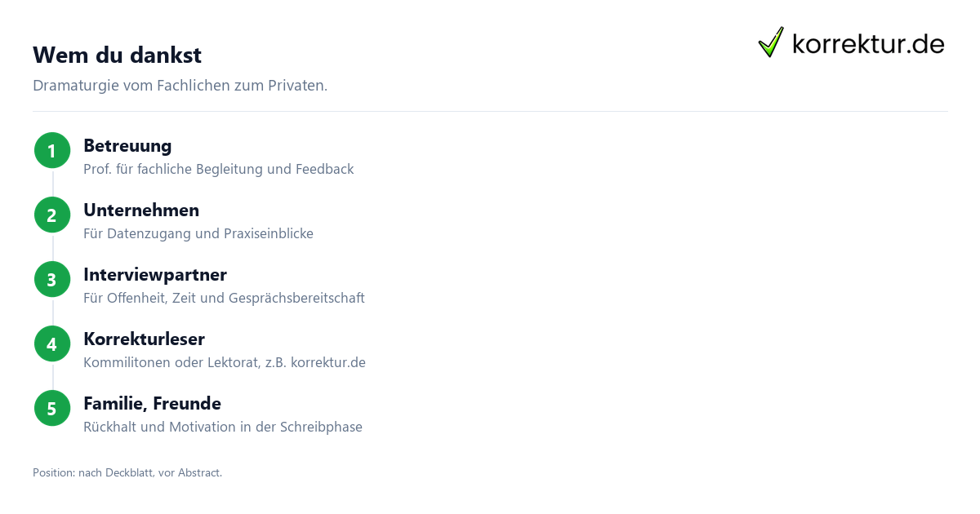Click the Kommilitonen oder Lektorat description
The height and width of the screenshot is (514, 980).
pyautogui.click(x=225, y=363)
